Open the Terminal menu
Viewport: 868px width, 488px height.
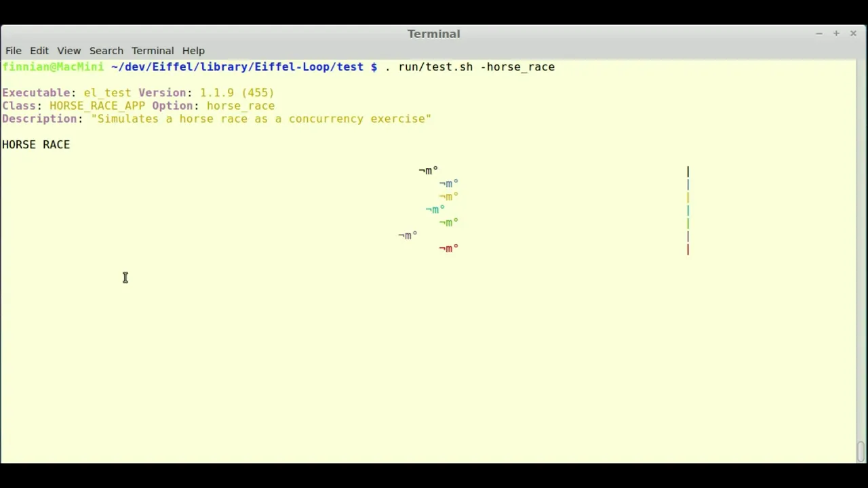click(153, 51)
